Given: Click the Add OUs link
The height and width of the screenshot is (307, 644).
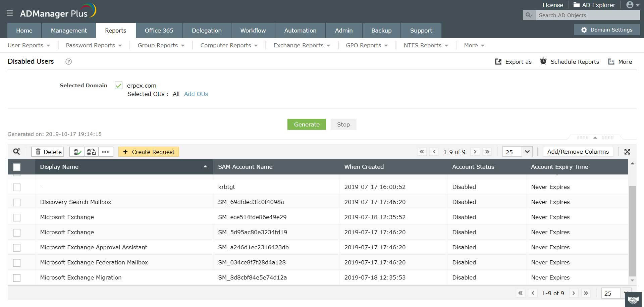Looking at the screenshot, I should pyautogui.click(x=196, y=94).
